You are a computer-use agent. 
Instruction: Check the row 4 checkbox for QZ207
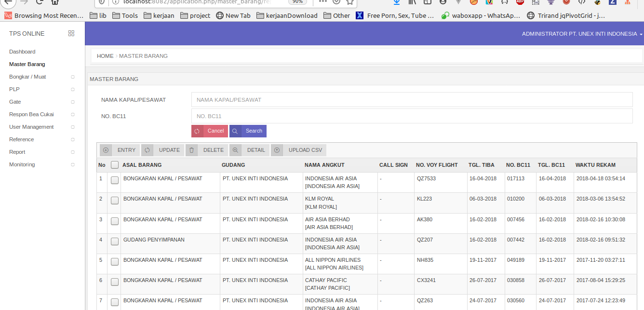pyautogui.click(x=115, y=242)
